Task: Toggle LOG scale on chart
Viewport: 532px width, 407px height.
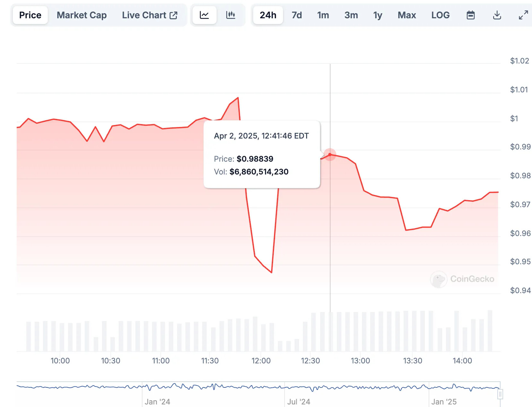Action: [x=440, y=15]
